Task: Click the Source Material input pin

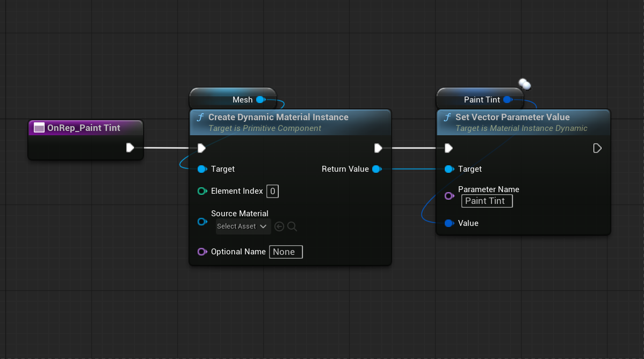Action: (202, 222)
